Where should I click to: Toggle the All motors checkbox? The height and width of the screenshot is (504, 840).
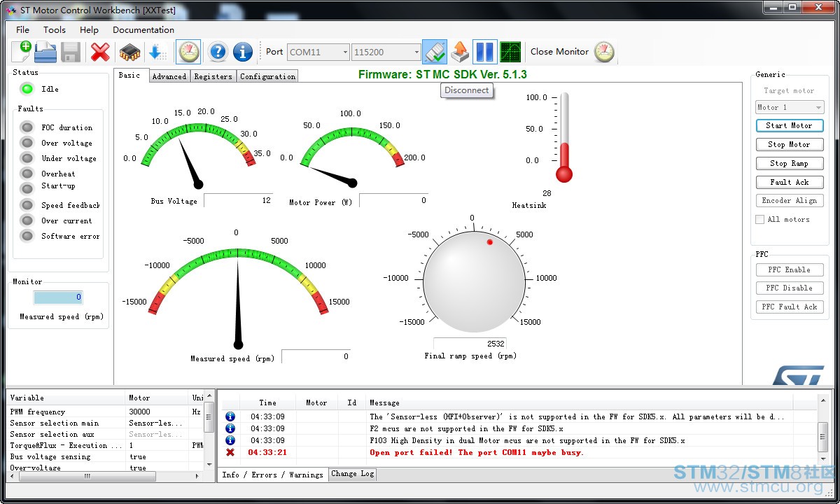760,220
